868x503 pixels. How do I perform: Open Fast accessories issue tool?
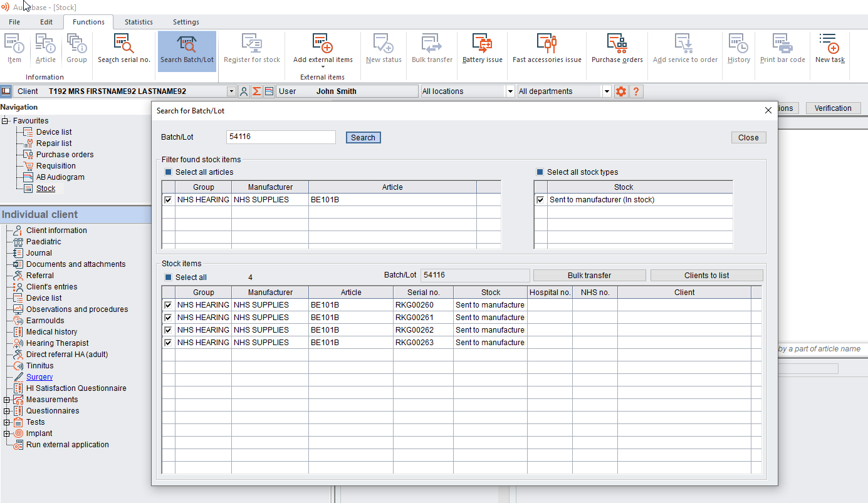pos(546,49)
